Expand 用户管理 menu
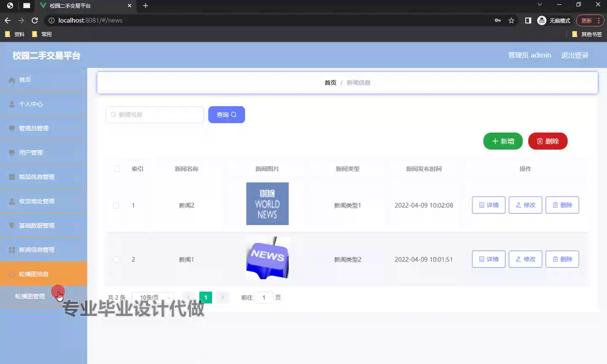This screenshot has height=364, width=607. pyautogui.click(x=43, y=153)
